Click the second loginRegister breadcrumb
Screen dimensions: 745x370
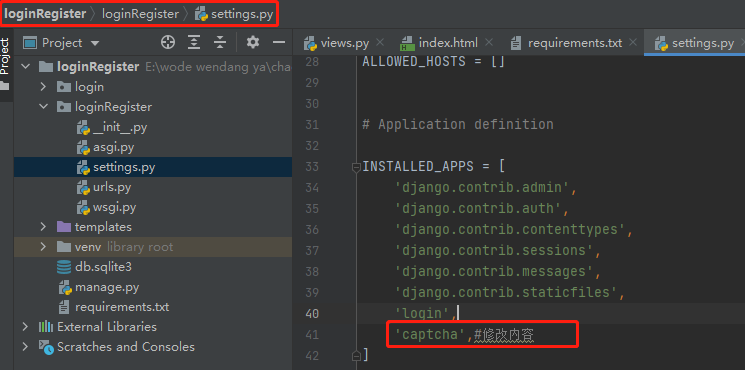(x=141, y=14)
